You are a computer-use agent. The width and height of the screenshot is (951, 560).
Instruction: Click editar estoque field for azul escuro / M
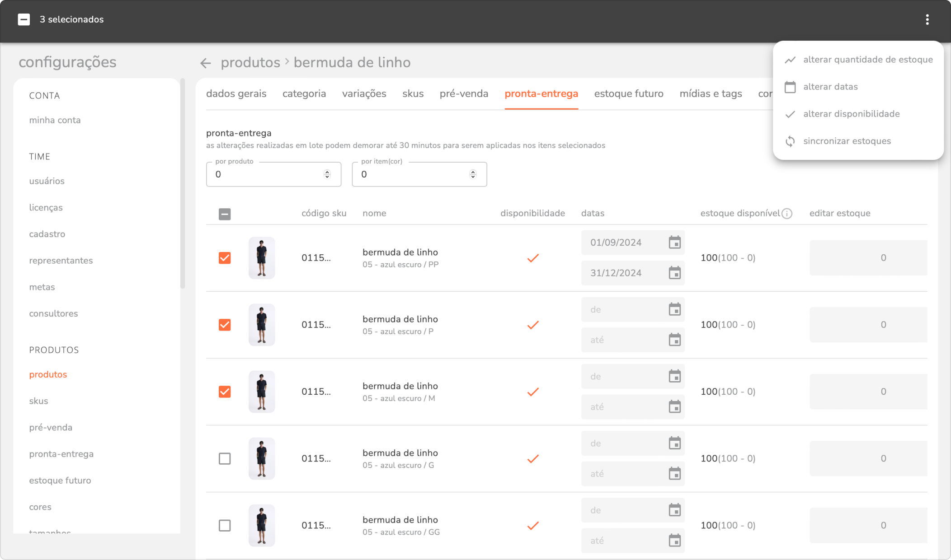tap(868, 392)
